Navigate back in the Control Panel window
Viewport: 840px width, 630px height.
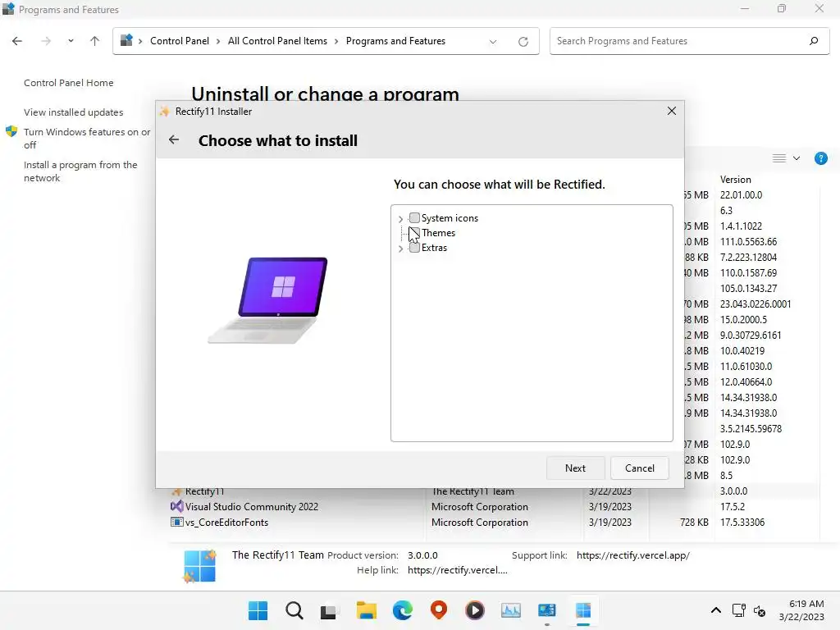pos(17,41)
